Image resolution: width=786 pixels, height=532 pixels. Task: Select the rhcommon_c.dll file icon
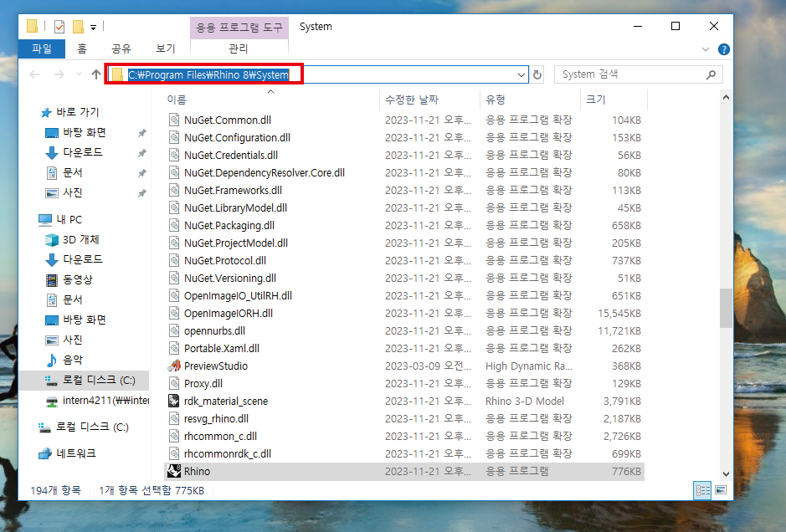[174, 436]
